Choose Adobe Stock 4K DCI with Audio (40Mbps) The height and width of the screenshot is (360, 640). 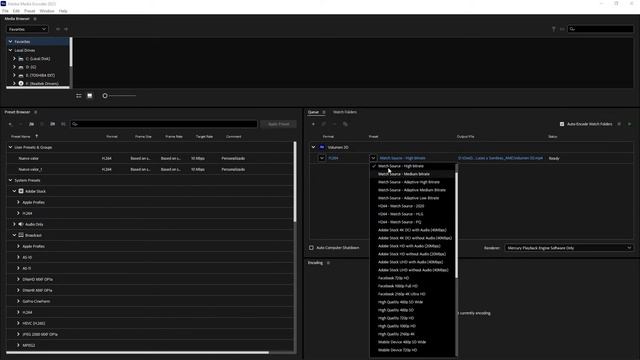(x=412, y=230)
